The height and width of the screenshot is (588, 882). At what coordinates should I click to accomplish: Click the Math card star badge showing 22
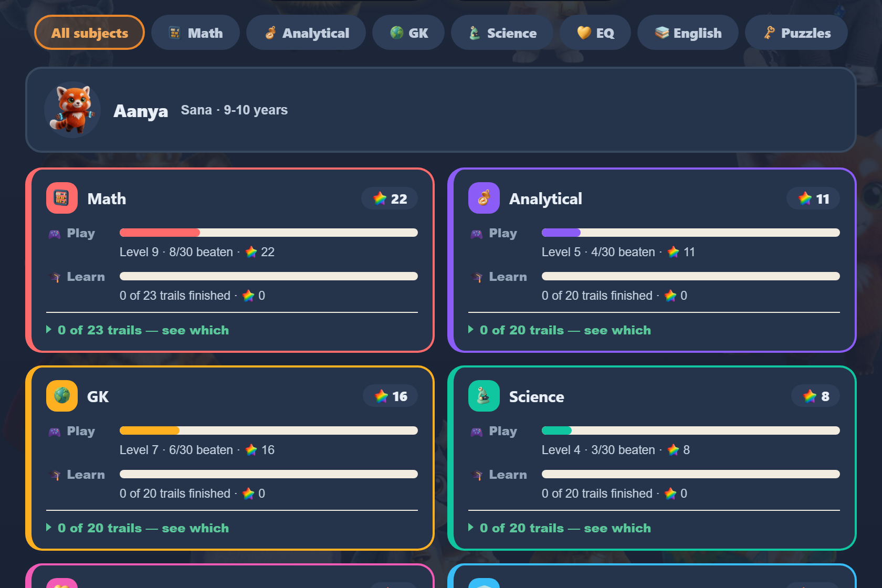click(x=390, y=198)
